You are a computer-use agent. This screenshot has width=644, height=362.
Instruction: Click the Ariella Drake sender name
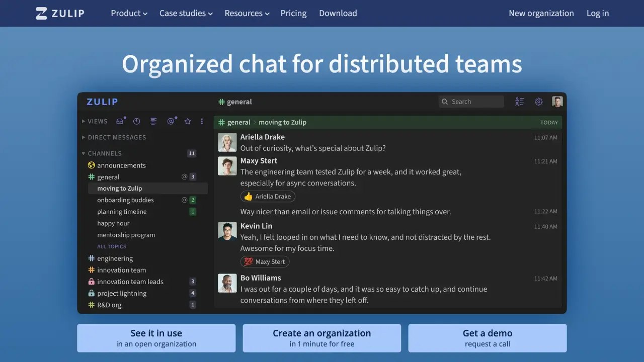tap(263, 137)
